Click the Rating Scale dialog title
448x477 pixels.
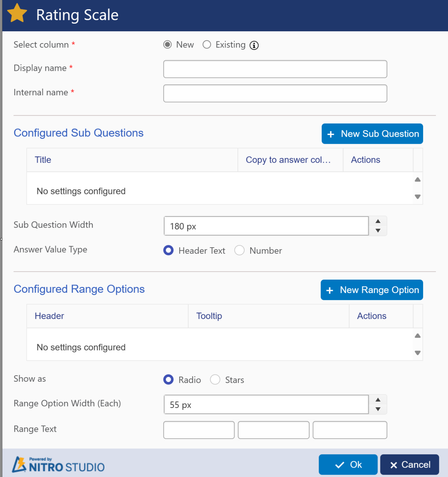point(77,15)
